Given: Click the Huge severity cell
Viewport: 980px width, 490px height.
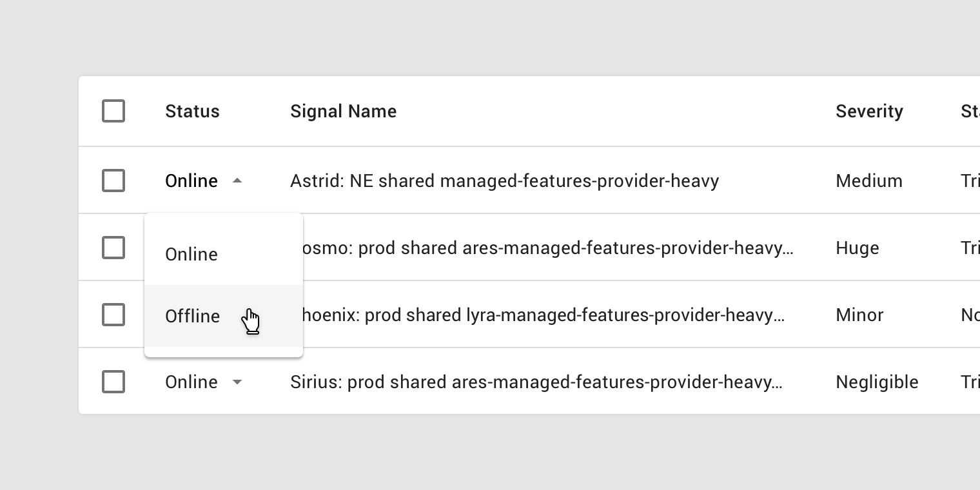Looking at the screenshot, I should (x=857, y=248).
